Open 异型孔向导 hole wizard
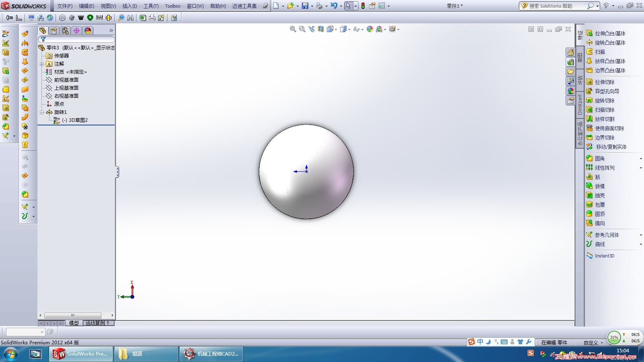644x362 pixels. coord(603,91)
